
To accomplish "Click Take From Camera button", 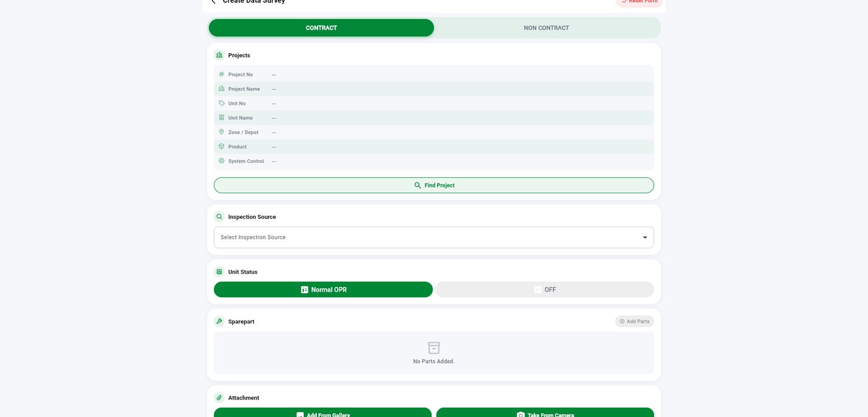I will coord(545,413).
